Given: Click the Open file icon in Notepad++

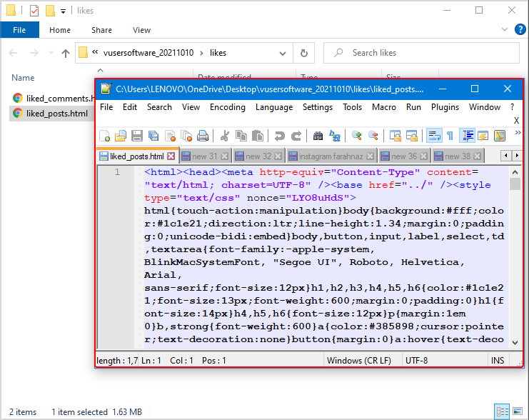Looking at the screenshot, I should click(x=121, y=136).
